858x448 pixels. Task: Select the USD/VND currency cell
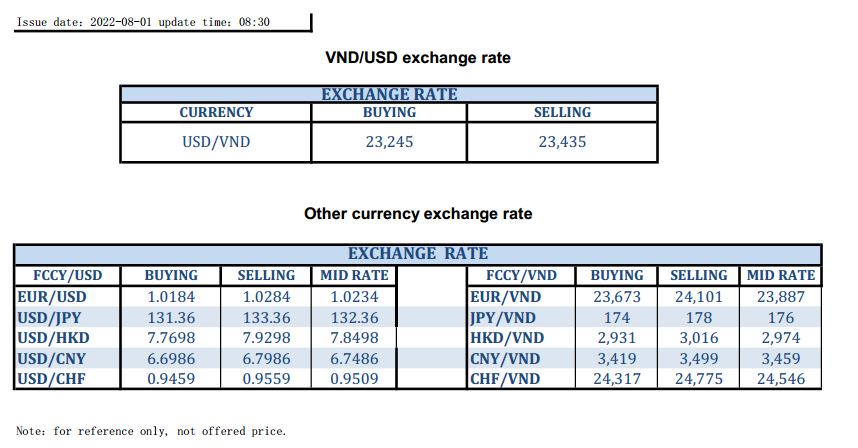(x=216, y=142)
